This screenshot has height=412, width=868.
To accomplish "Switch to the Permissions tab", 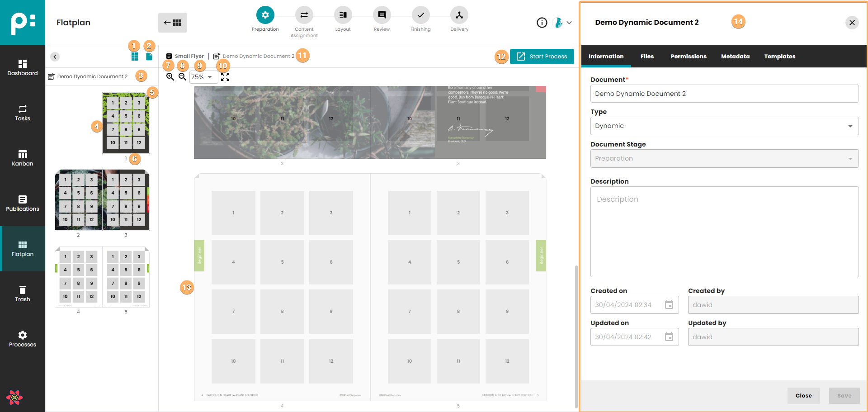I will 688,57.
